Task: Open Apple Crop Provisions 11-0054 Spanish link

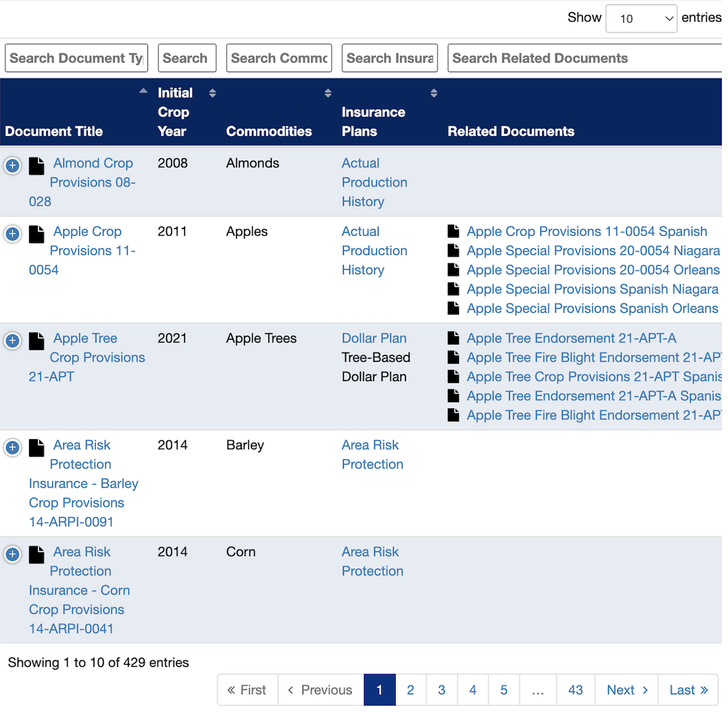Action: [587, 232]
